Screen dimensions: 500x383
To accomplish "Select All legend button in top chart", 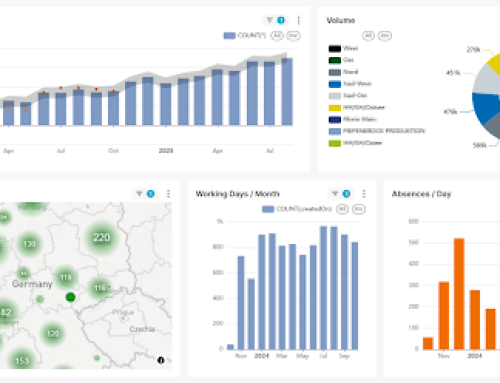I will point(277,35).
